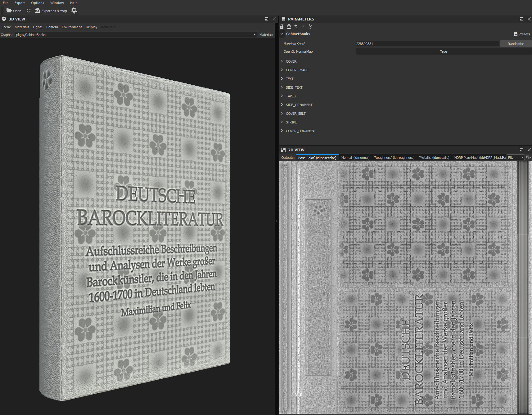Click the Open folder icon in toolbar
This screenshot has height=415, width=532.
coord(9,11)
